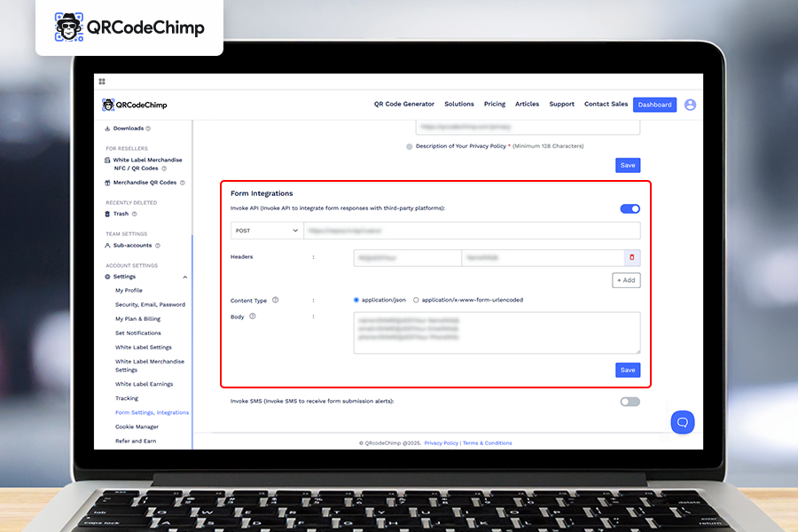Select Pricing in the top navigation
The width and height of the screenshot is (798, 532).
(x=495, y=104)
